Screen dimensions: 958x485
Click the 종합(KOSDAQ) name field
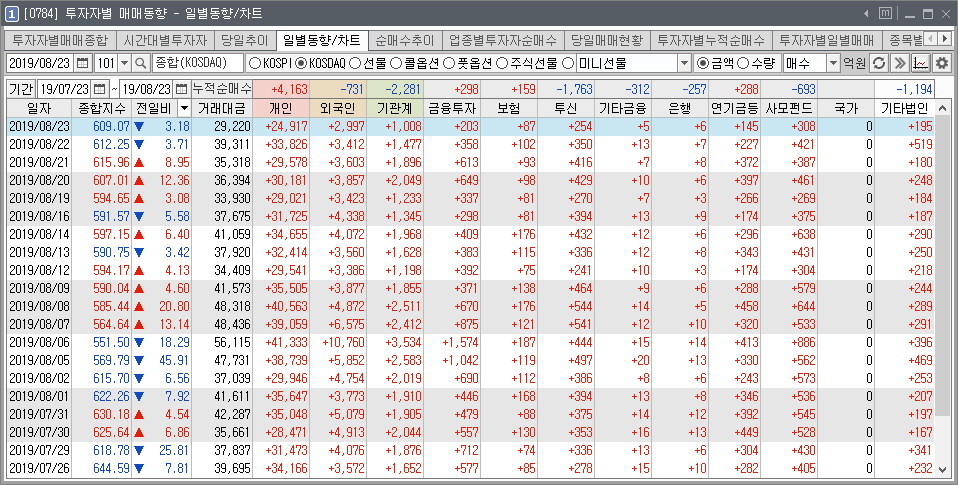(x=198, y=63)
